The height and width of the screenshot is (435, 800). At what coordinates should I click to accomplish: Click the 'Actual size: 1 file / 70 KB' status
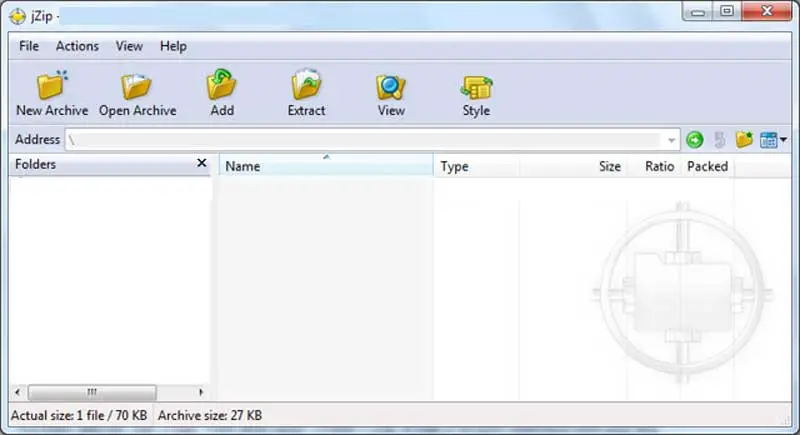tap(79, 416)
